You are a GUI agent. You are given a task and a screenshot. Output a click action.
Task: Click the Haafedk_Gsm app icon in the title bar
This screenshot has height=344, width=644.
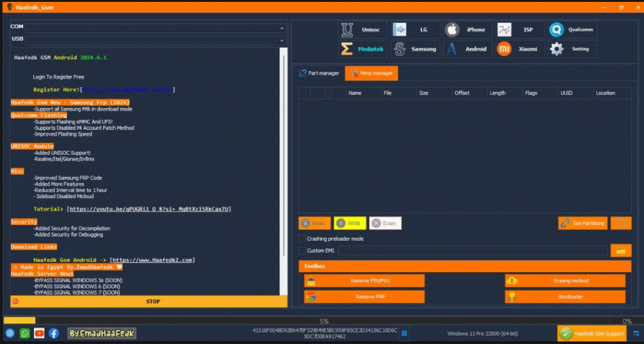tap(10, 7)
